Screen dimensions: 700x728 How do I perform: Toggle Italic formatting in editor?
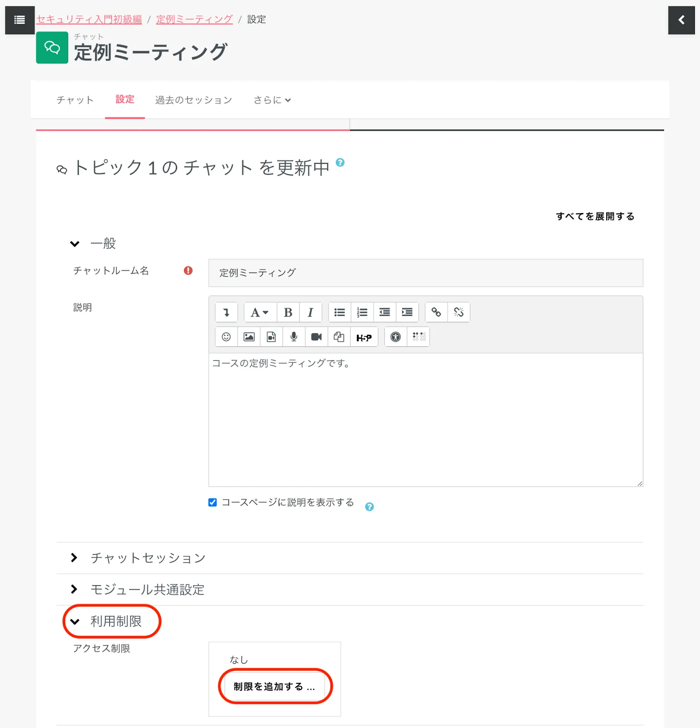pyautogui.click(x=310, y=313)
